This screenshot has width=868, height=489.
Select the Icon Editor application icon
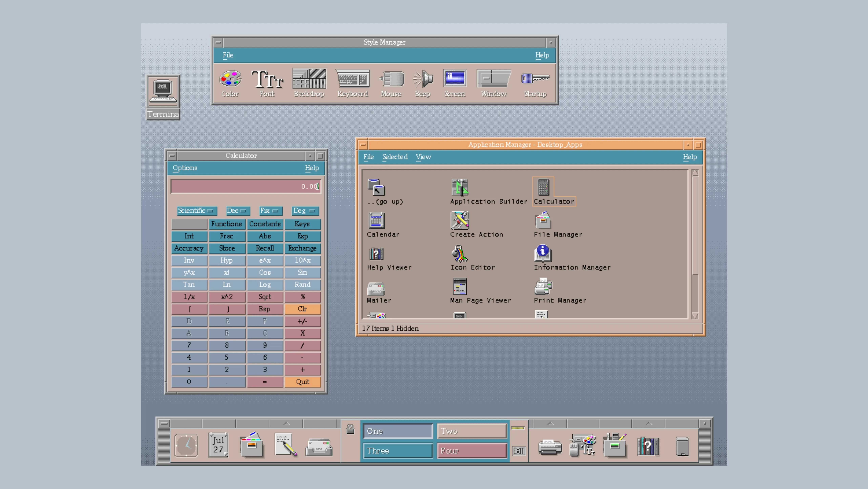click(460, 254)
